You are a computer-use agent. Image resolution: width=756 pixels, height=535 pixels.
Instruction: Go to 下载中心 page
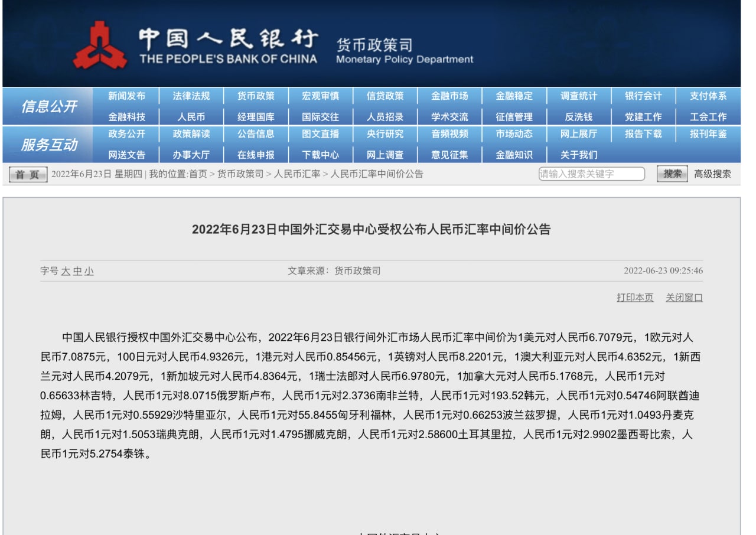[x=320, y=155]
